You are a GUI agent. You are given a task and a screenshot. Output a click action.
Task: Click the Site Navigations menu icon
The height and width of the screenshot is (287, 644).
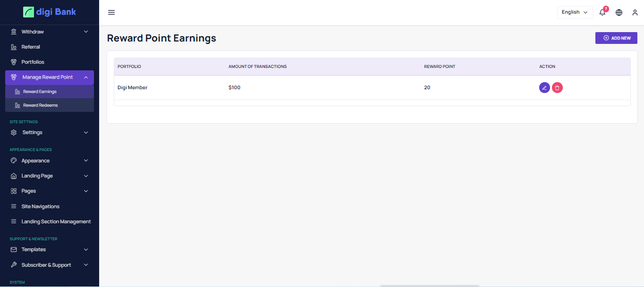click(14, 206)
